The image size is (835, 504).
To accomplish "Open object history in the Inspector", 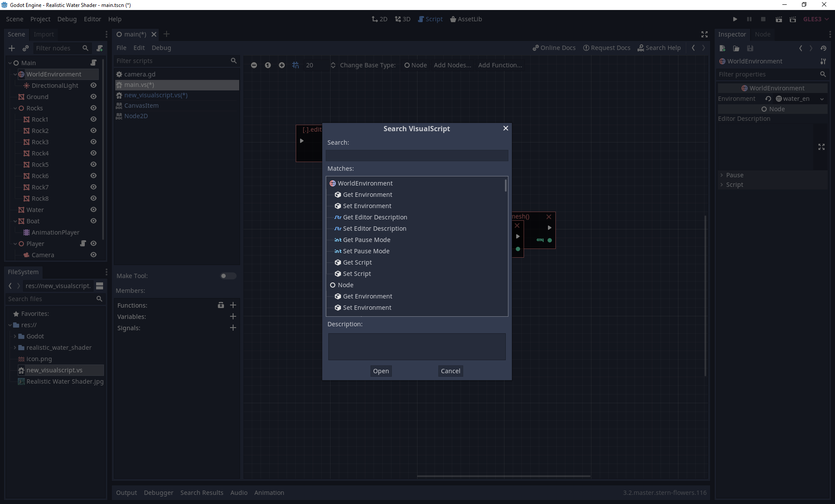I will pos(823,48).
